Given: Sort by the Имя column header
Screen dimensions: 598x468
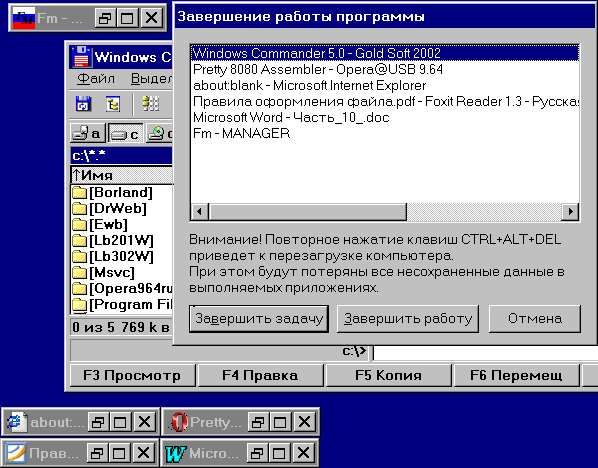Looking at the screenshot, I should [122, 175].
